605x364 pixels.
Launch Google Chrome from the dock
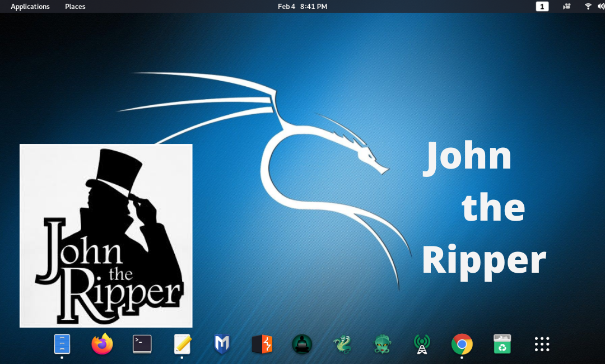[x=462, y=344]
